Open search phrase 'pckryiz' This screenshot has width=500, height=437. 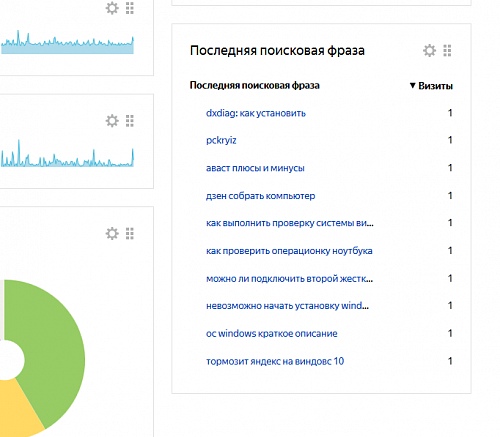pos(221,140)
